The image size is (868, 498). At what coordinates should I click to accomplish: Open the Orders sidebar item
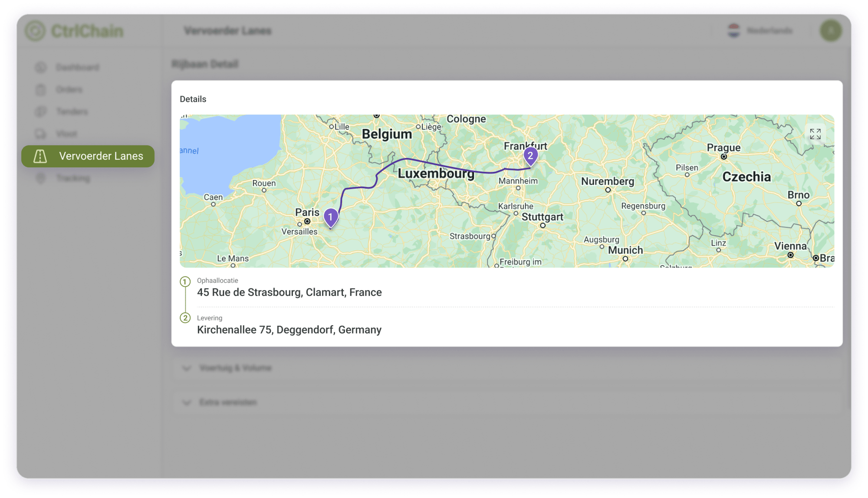(x=69, y=89)
